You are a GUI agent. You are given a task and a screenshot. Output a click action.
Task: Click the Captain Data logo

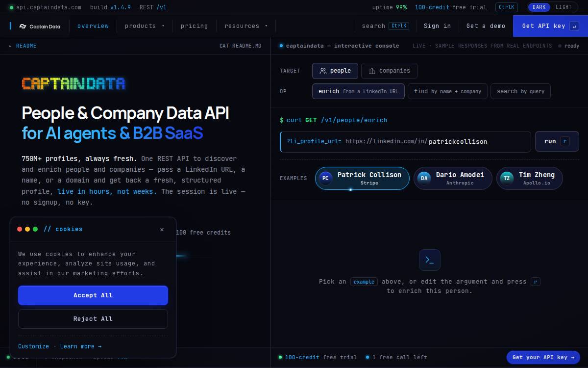[x=40, y=26]
